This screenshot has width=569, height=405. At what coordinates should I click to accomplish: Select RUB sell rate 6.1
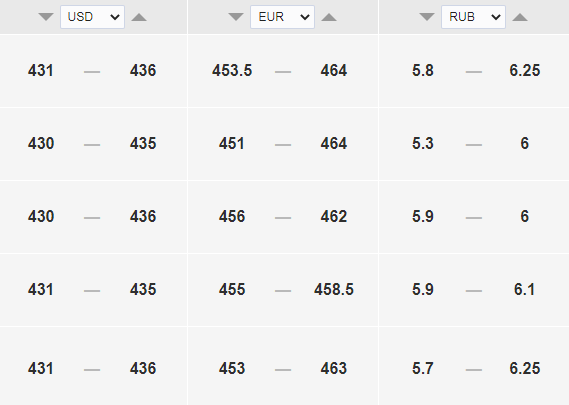click(524, 290)
